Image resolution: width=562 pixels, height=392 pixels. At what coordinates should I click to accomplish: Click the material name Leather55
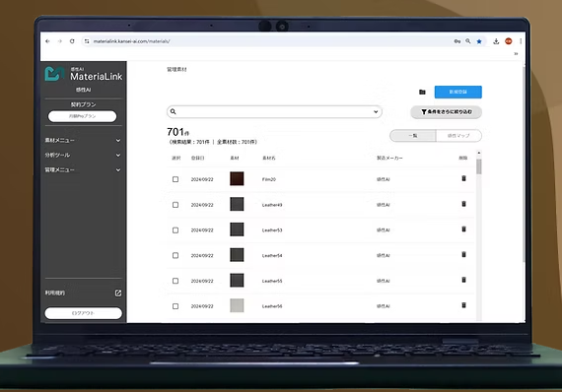click(272, 281)
